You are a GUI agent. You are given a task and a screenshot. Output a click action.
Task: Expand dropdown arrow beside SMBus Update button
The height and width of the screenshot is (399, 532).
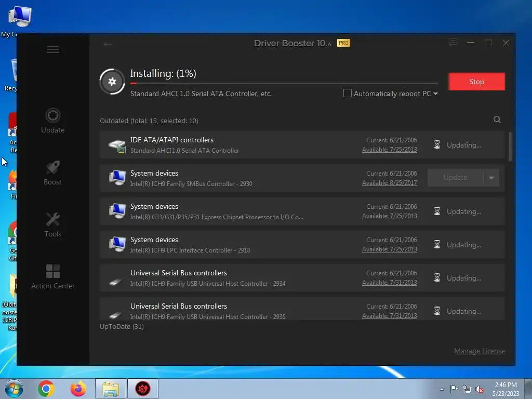point(491,178)
